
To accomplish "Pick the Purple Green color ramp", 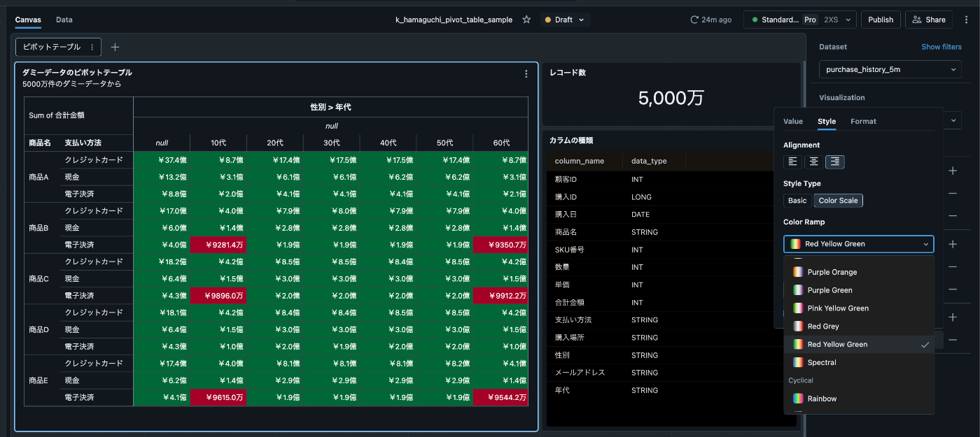I will point(860,290).
